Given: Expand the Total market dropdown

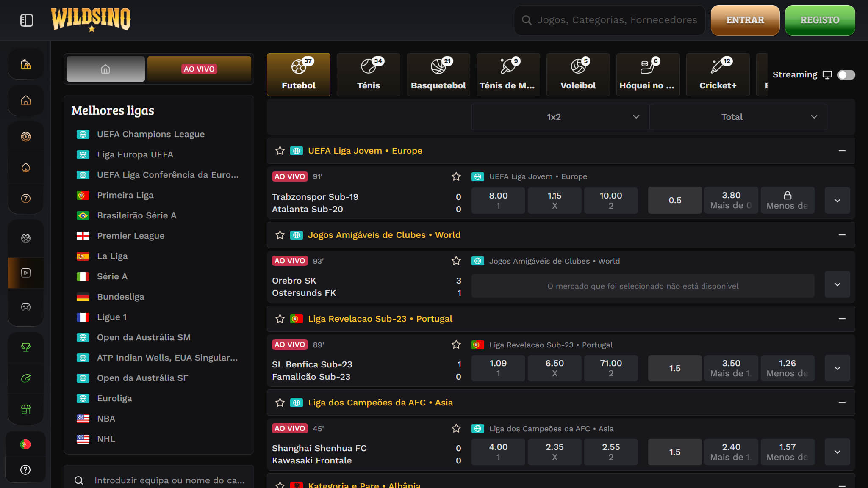Looking at the screenshot, I should [x=738, y=116].
